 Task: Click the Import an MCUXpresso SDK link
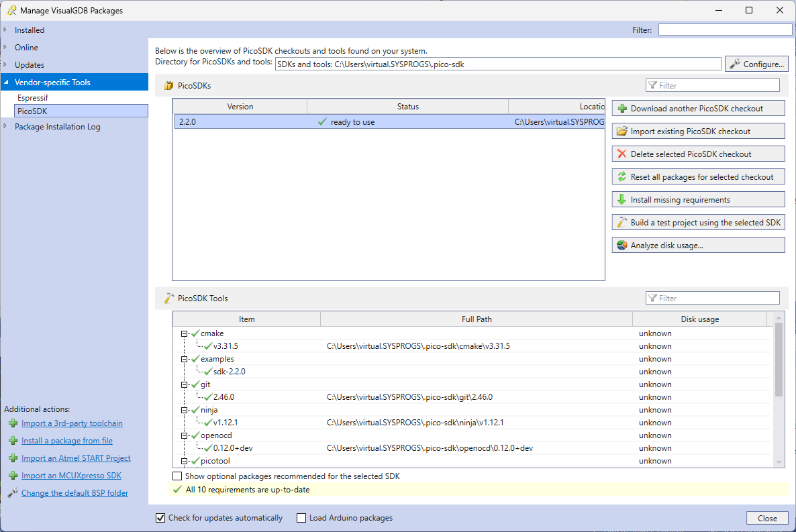point(71,476)
